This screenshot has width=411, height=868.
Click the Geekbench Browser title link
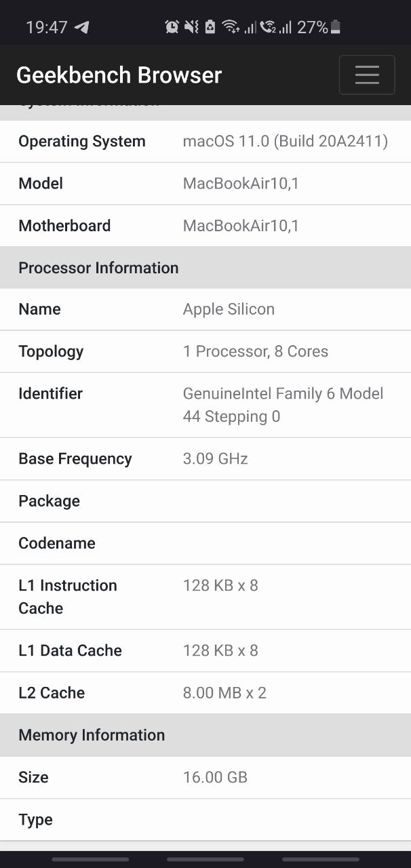coord(119,75)
